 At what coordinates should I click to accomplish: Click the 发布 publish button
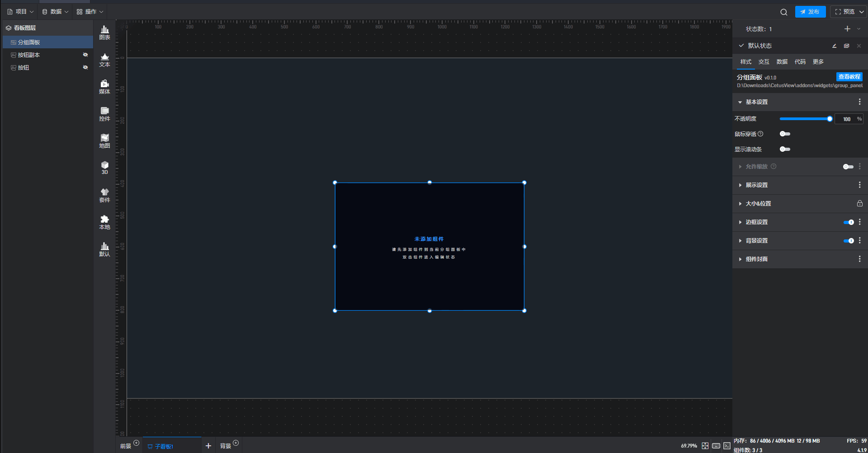coord(810,12)
